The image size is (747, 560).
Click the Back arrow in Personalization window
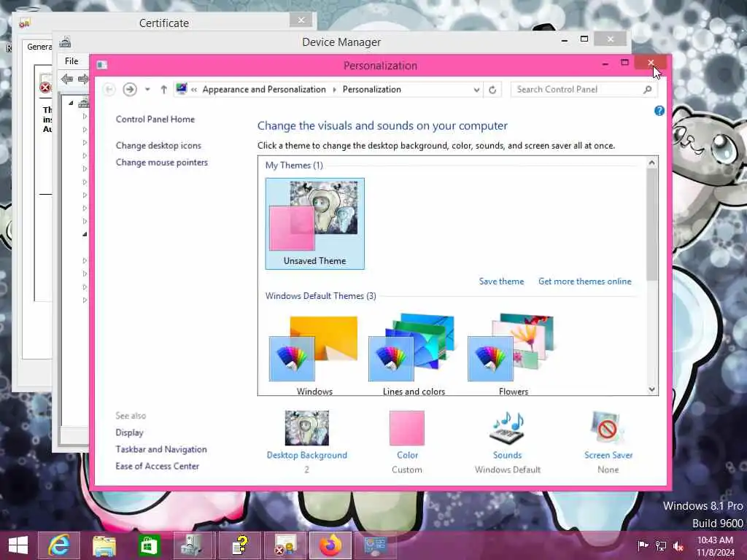(109, 90)
